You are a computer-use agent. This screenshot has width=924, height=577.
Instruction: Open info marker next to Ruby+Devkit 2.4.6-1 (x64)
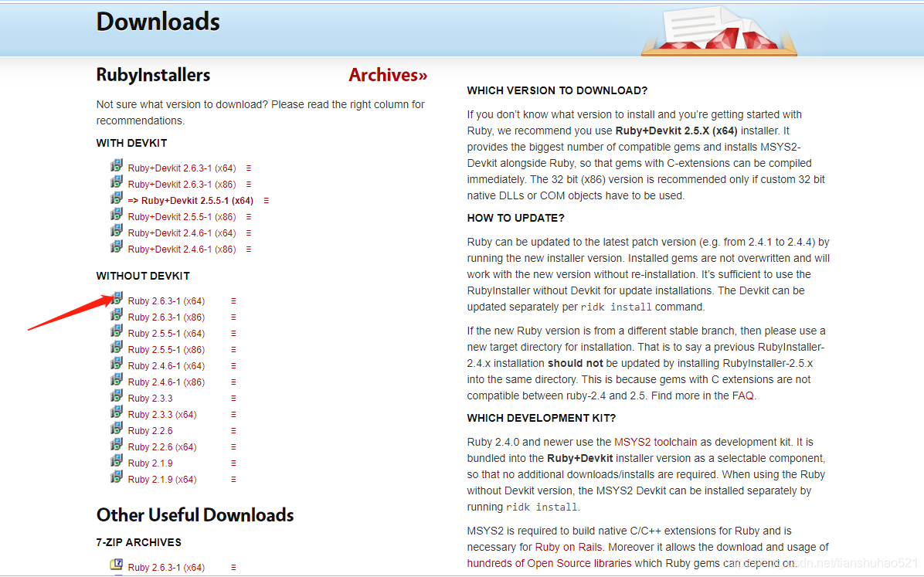point(249,232)
